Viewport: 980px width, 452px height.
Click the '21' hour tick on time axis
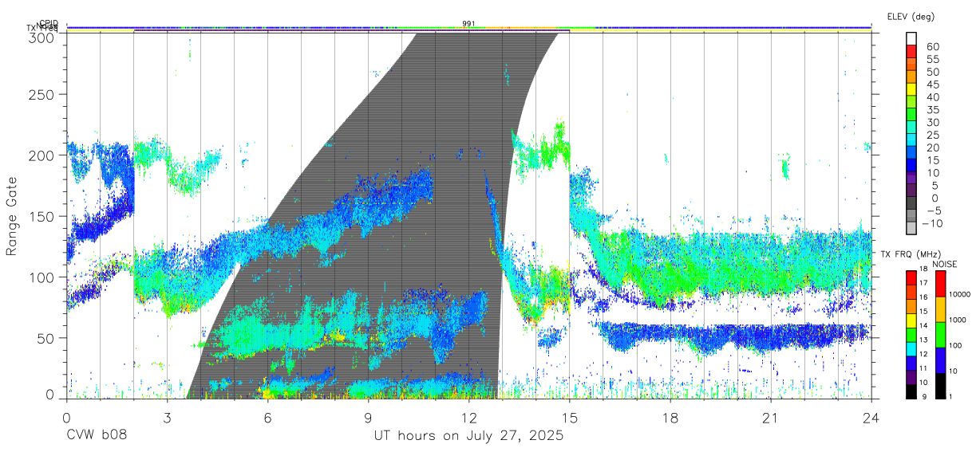[x=770, y=418]
